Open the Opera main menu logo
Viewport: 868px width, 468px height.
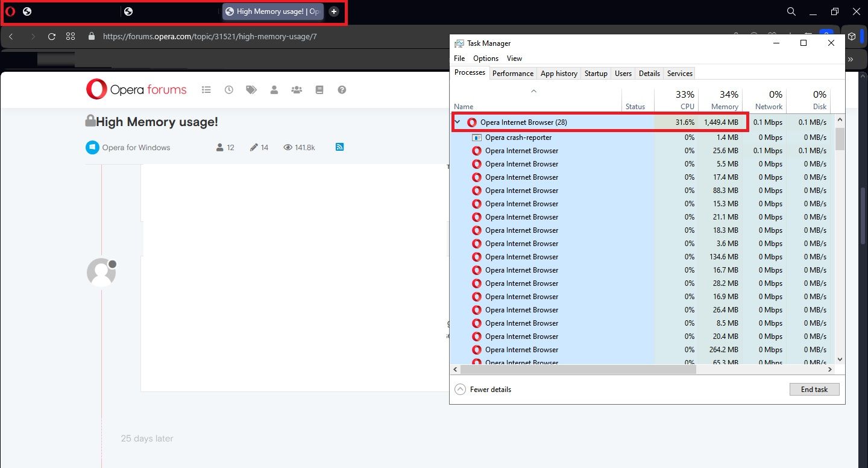point(10,11)
